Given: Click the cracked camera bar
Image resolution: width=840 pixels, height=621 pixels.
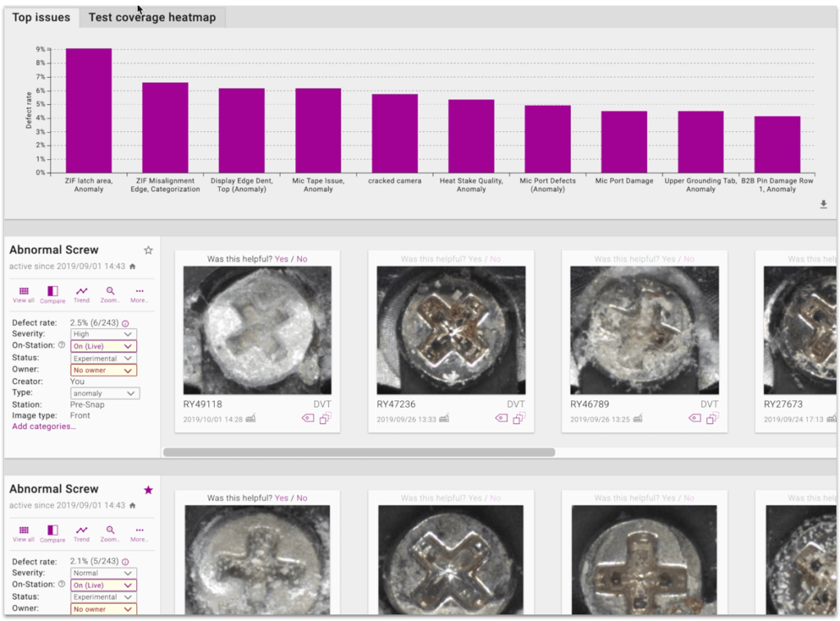Looking at the screenshot, I should pos(395,134).
